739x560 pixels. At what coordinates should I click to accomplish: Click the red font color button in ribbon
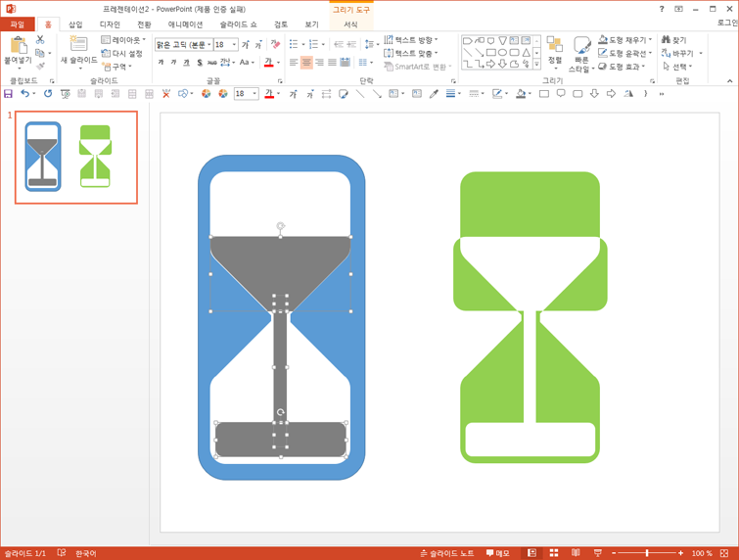click(268, 63)
